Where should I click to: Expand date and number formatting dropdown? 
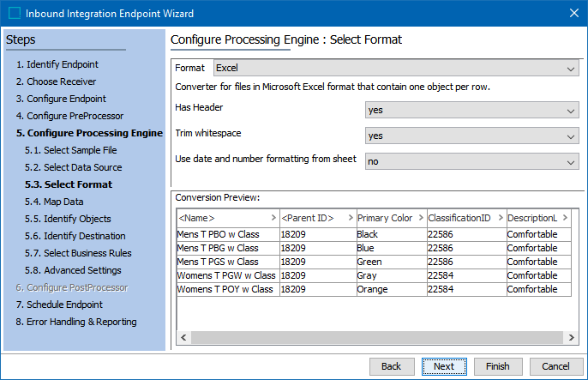[471, 161]
